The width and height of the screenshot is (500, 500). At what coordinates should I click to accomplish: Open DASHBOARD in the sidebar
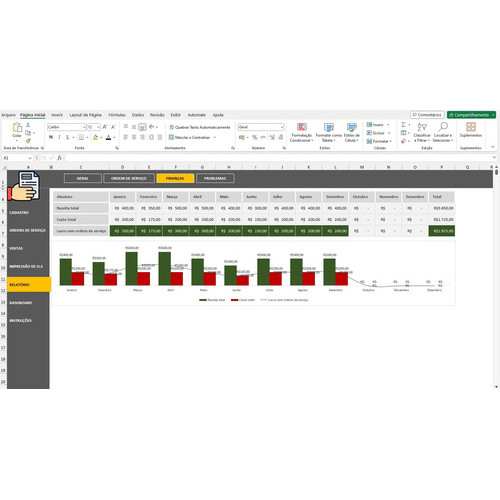(x=21, y=303)
